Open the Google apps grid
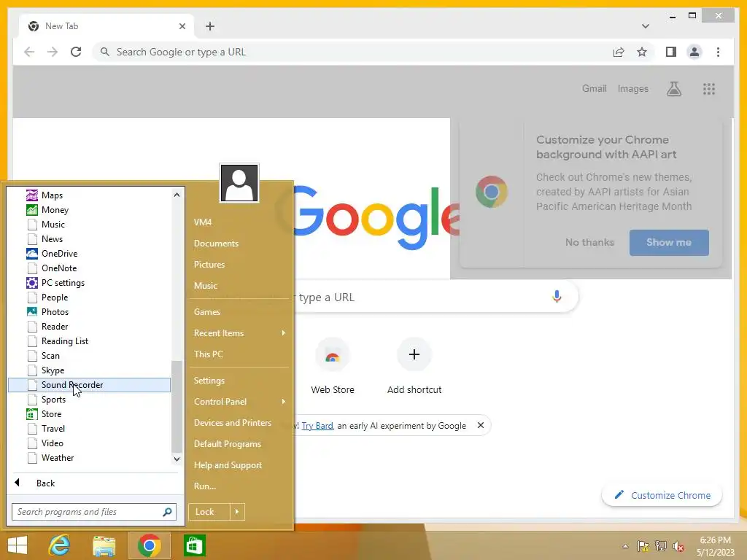Screen dimensions: 747x560 point(709,89)
